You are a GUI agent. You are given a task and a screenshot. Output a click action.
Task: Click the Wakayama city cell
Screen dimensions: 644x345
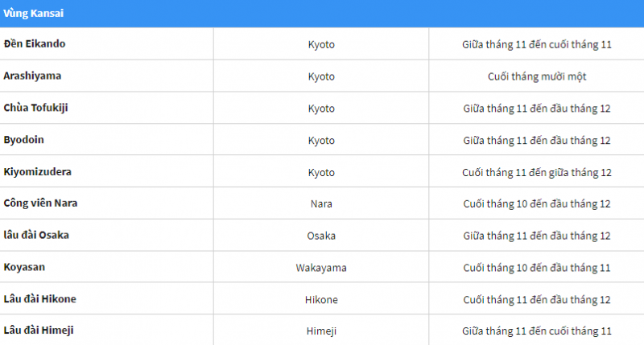click(321, 268)
